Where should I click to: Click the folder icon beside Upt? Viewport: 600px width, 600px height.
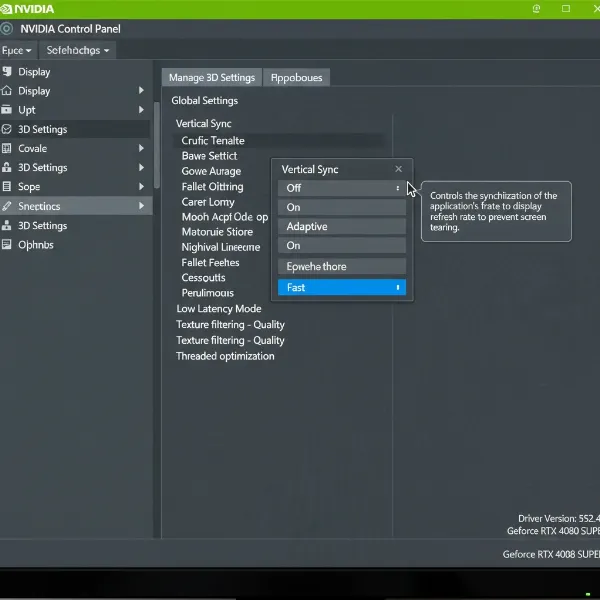(x=7, y=110)
